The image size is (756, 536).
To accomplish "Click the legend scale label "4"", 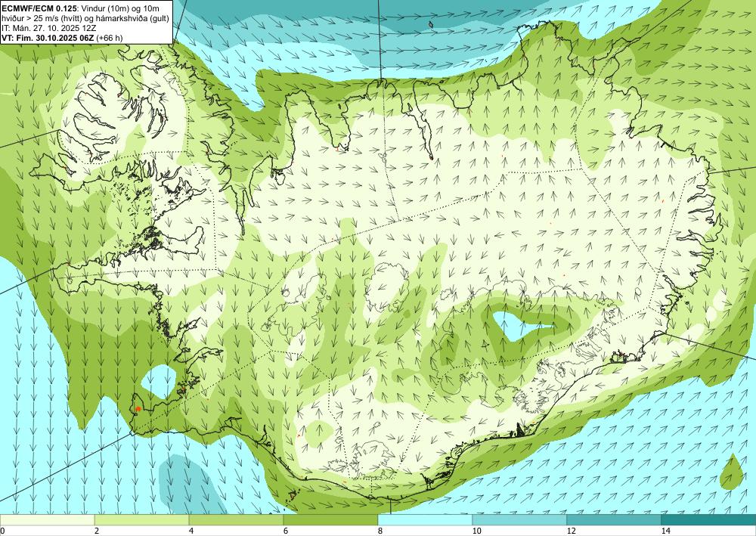I will point(191,531).
